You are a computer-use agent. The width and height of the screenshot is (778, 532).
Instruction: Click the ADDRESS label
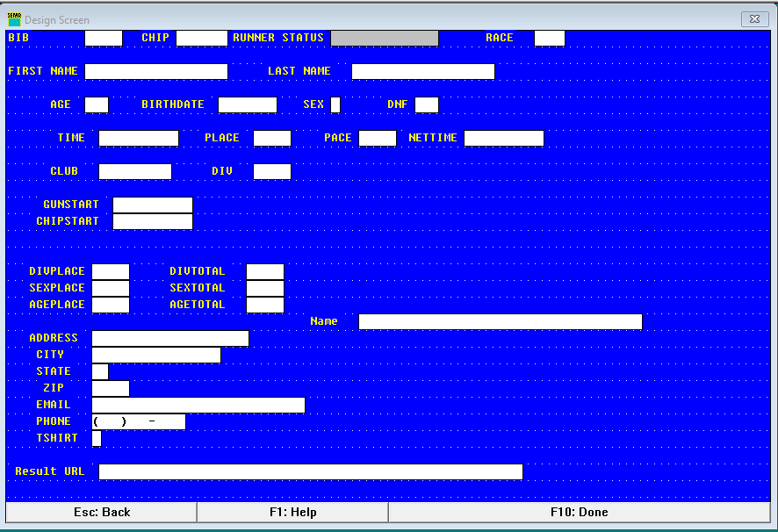point(54,337)
